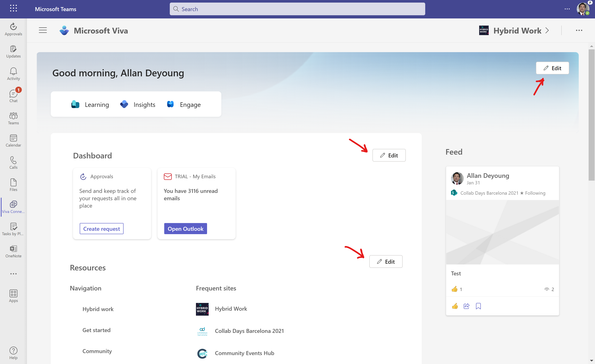
Task: Toggle bookmark to save feed post
Action: 478,306
